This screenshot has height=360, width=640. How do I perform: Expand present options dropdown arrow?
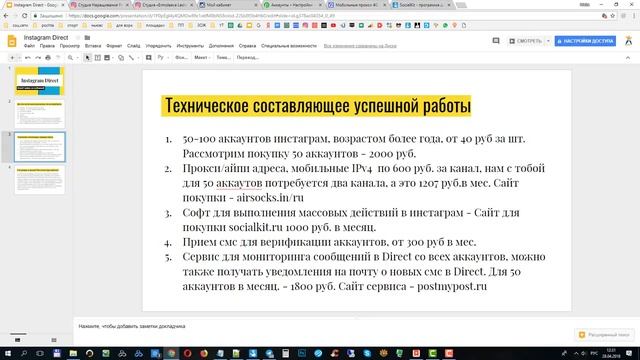[x=548, y=41]
